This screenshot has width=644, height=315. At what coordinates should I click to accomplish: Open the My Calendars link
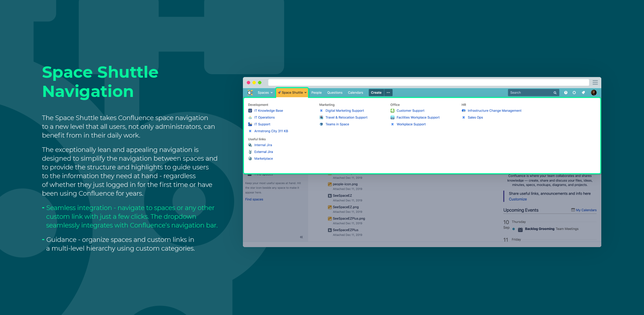pos(586,210)
